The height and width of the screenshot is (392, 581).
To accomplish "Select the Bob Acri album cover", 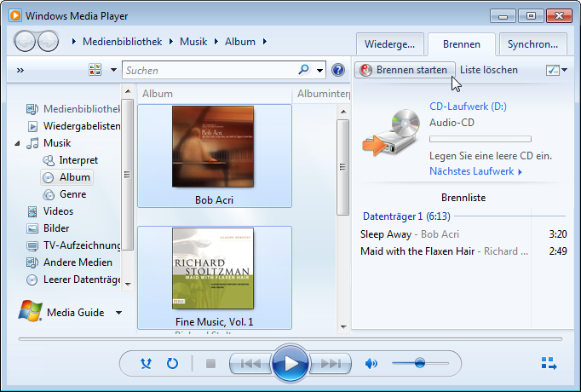I will pos(213,147).
